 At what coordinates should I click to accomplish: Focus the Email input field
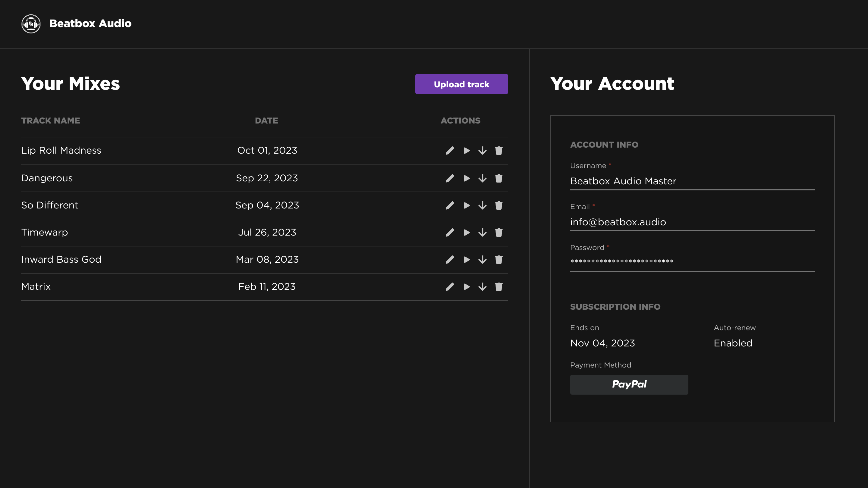[693, 222]
